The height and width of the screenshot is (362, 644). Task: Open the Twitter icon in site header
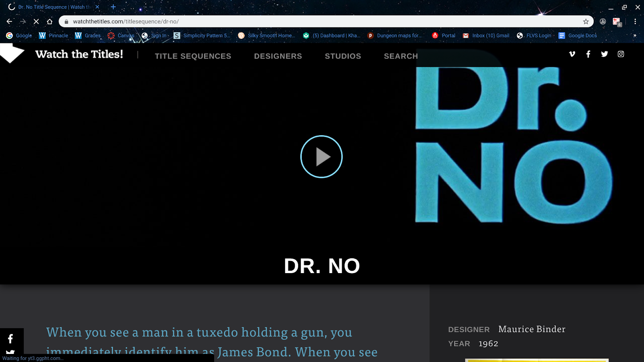605,54
